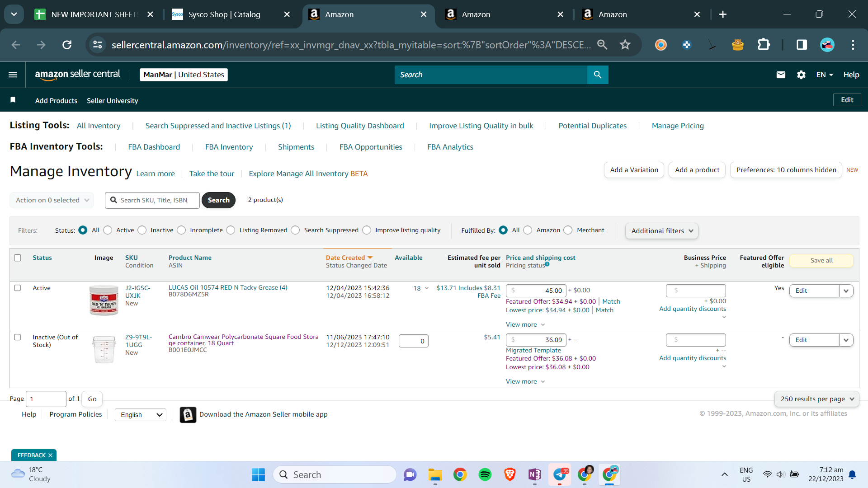This screenshot has width=868, height=488.
Task: Expand View more for Cambro pricing
Action: [525, 381]
